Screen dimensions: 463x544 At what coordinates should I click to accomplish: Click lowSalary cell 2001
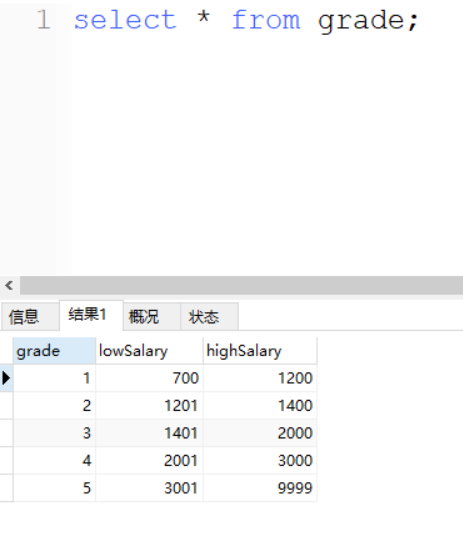point(149,460)
